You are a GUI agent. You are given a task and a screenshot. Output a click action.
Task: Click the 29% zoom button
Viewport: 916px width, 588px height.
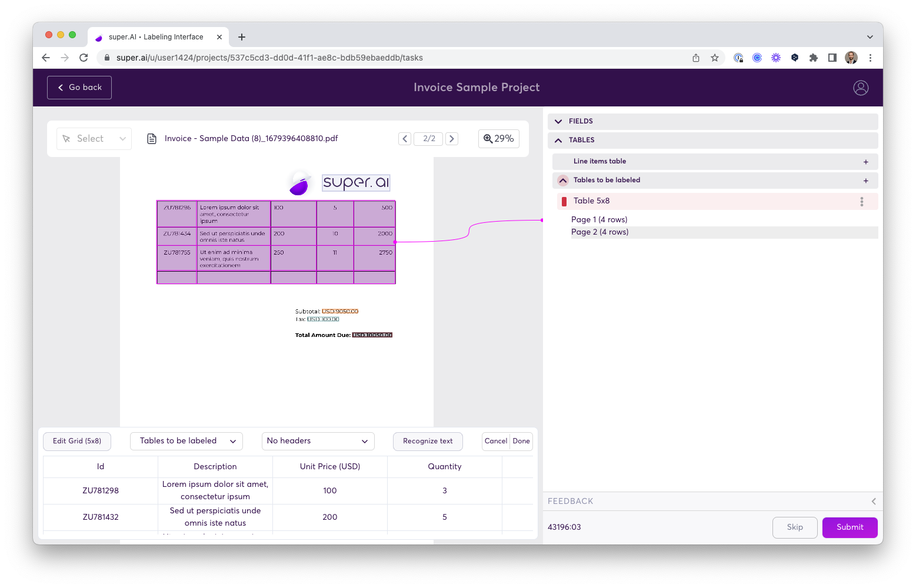pyautogui.click(x=499, y=139)
